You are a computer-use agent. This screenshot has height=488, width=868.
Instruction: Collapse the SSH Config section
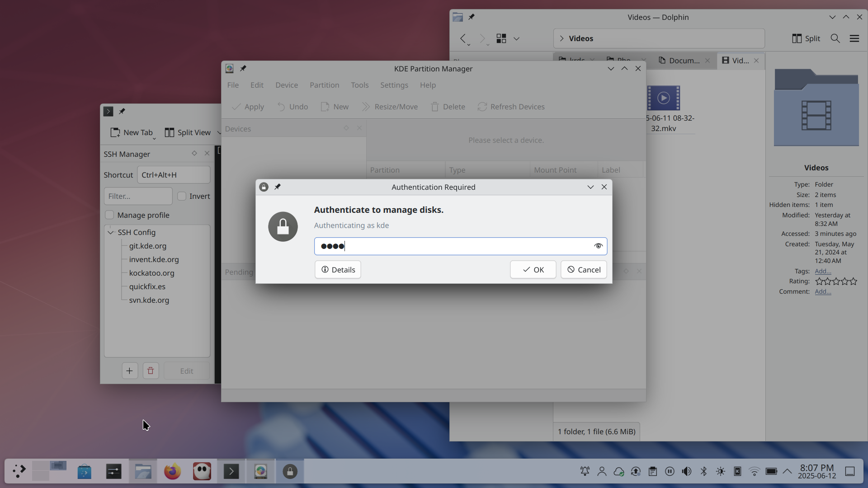pyautogui.click(x=111, y=232)
